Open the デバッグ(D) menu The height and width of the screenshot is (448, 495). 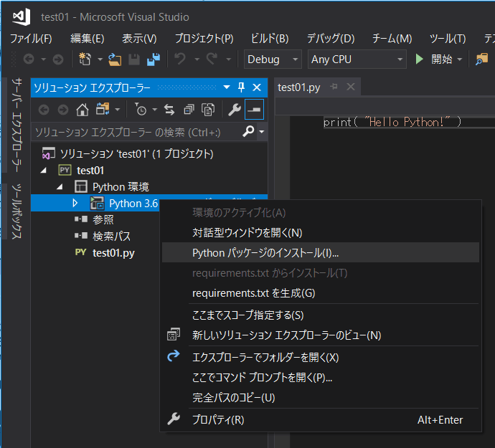(x=331, y=39)
